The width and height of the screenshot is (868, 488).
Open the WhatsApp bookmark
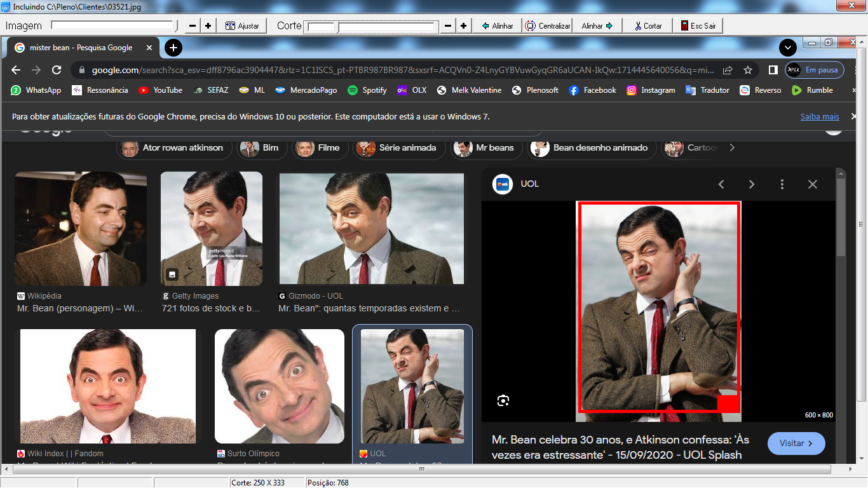click(36, 90)
